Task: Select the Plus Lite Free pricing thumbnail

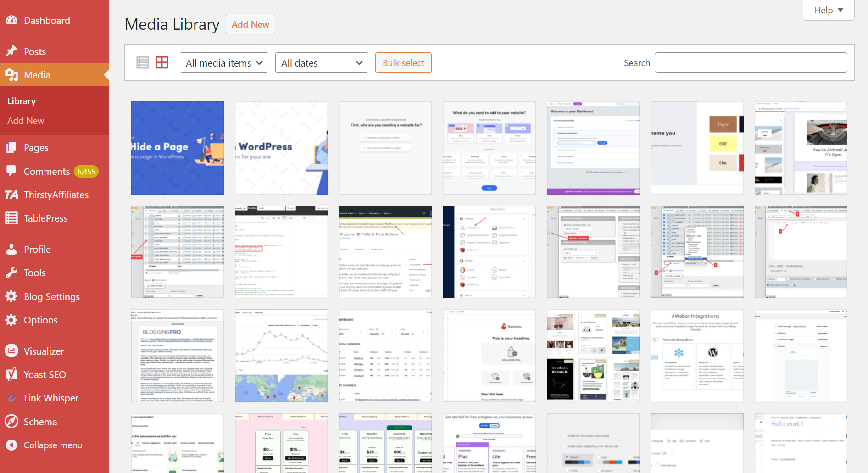Action: pyautogui.click(x=489, y=443)
